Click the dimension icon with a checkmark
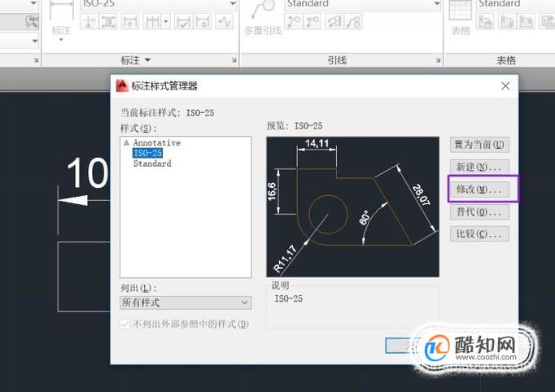The height and width of the screenshot is (392, 555). click(183, 22)
